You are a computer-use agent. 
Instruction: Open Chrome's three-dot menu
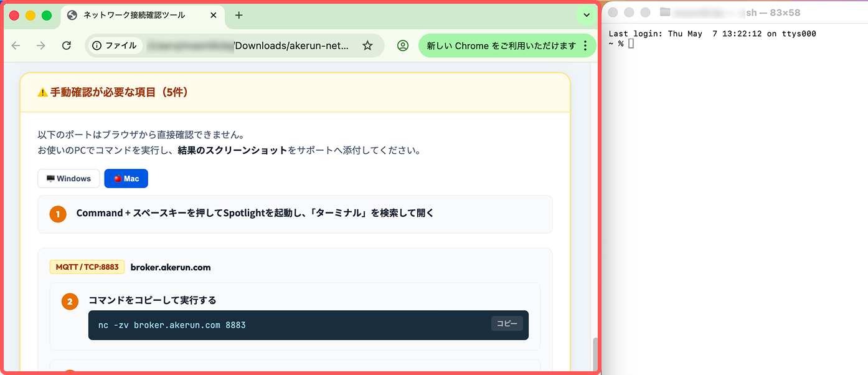coord(585,45)
